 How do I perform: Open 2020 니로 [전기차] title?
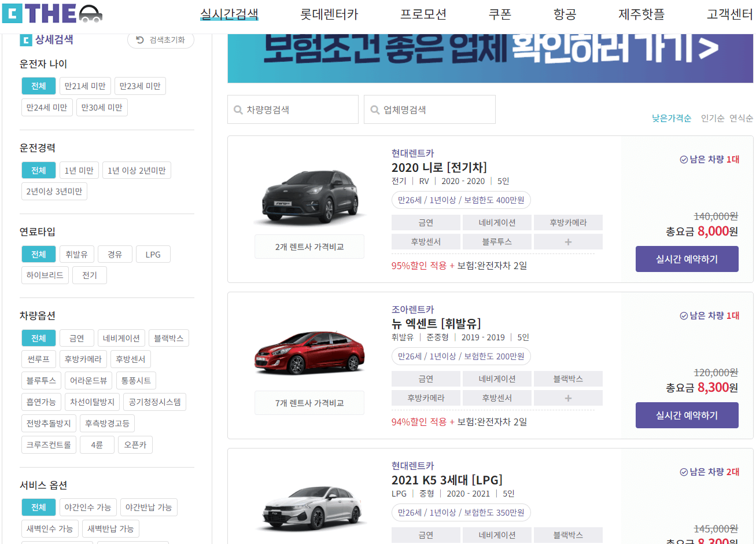click(x=439, y=167)
